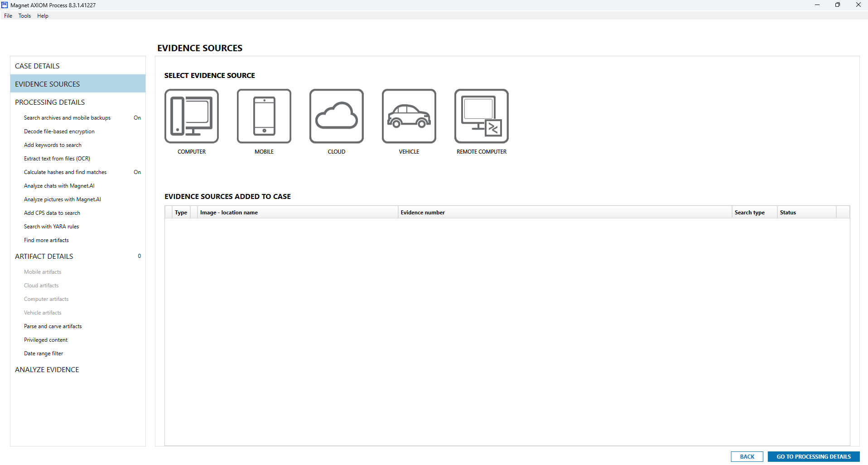
Task: Sort by Type column header
Action: tap(181, 212)
